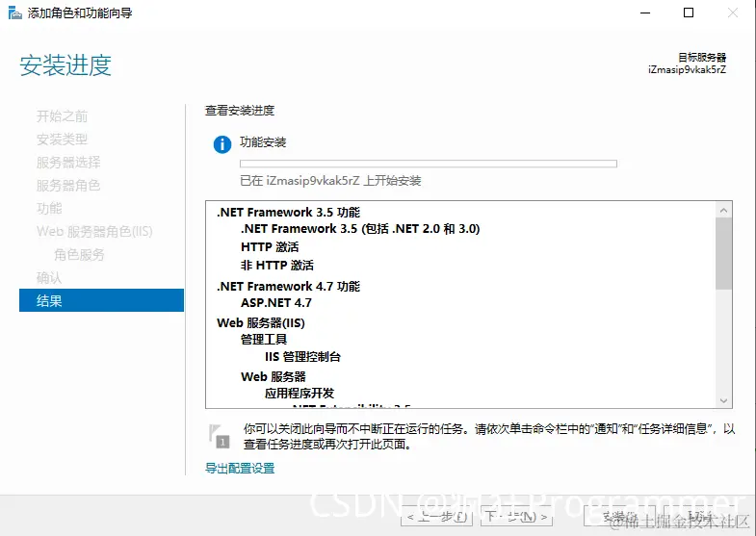Click the server name iZmasip9vkak5rZ at top right
756x536 pixels.
pos(687,70)
